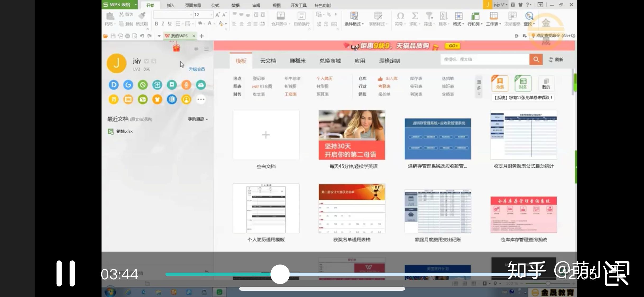Switch to the 云文档 tab

tap(268, 61)
